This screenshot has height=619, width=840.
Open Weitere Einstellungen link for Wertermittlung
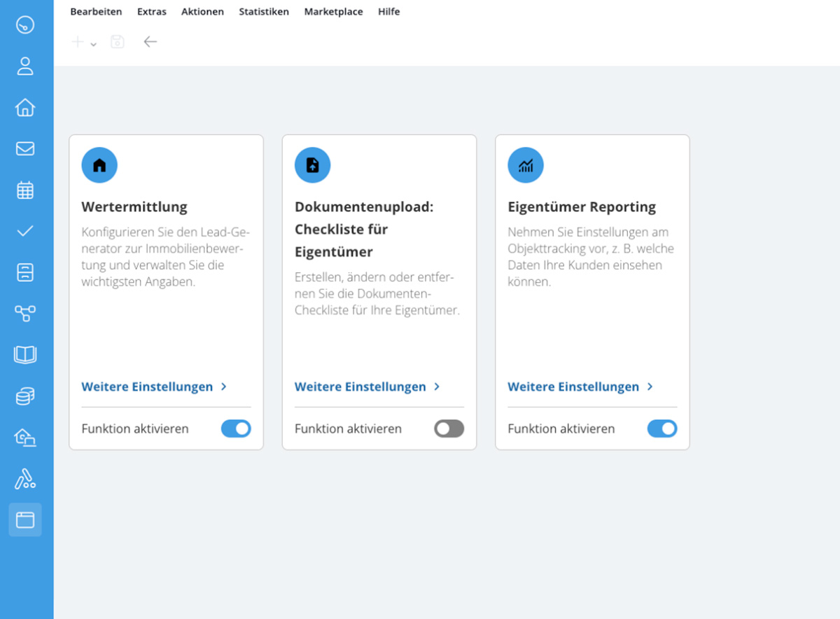point(147,387)
